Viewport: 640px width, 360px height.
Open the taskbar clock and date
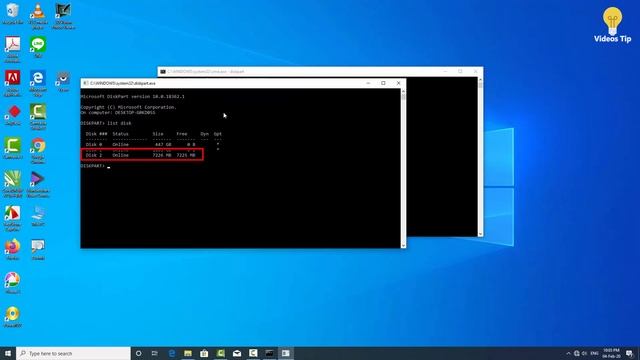[x=611, y=353]
